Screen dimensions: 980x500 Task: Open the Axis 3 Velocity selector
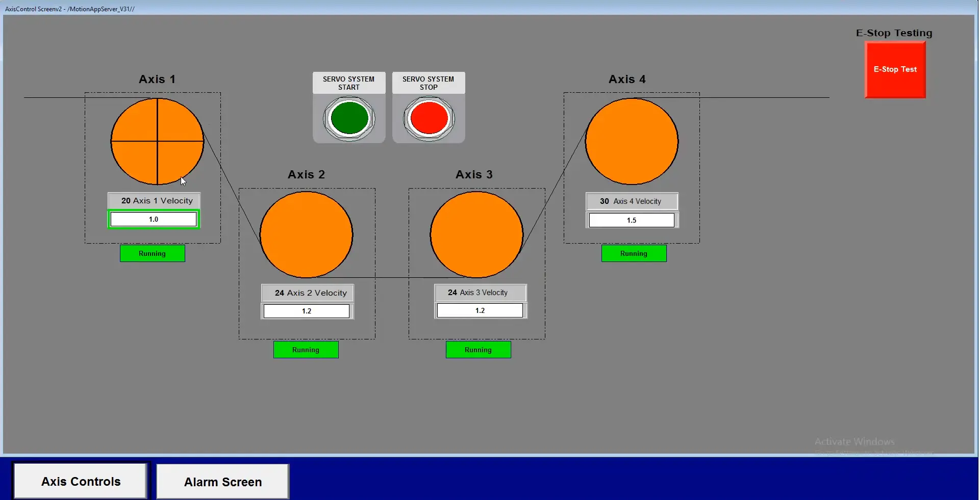click(x=480, y=292)
